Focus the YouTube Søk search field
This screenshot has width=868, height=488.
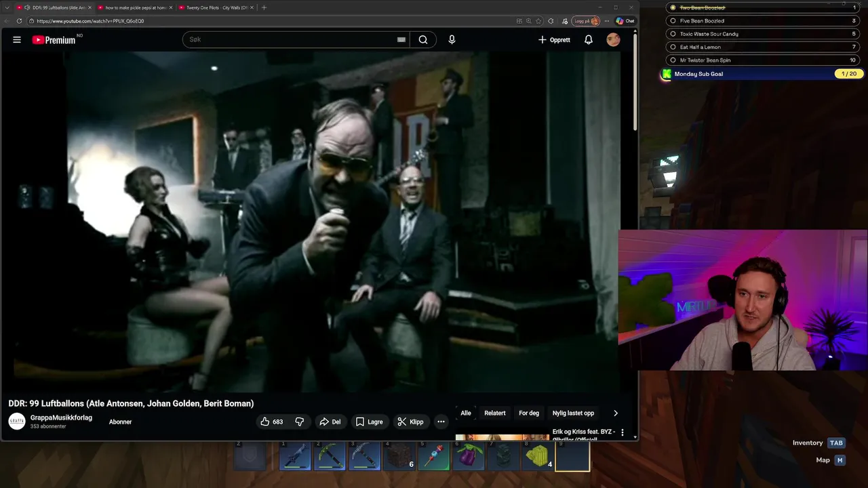point(290,40)
